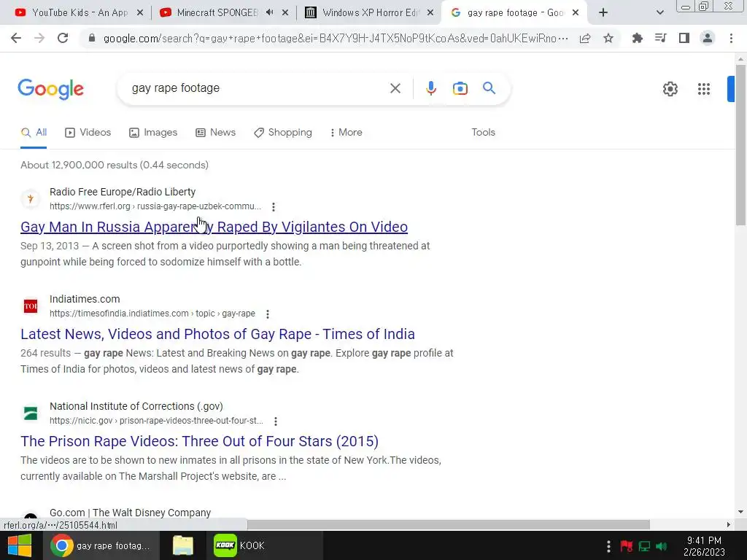The image size is (747, 560).
Task: Select the News search tab
Action: coord(215,133)
